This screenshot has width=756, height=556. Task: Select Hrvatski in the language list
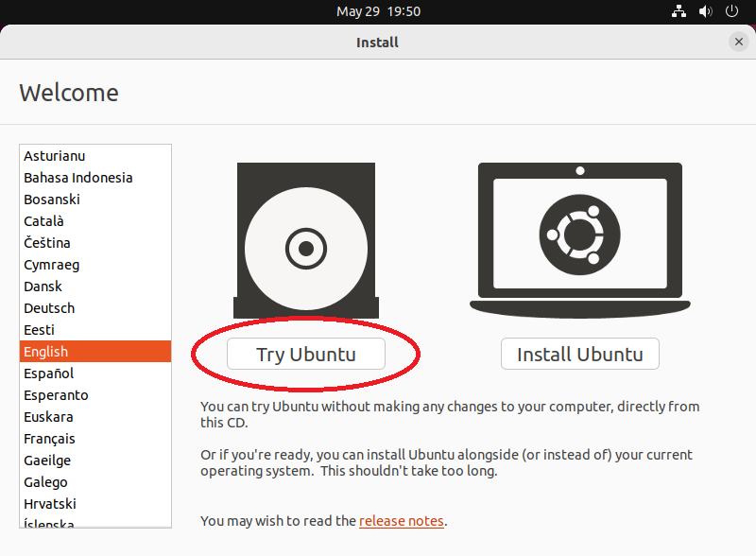point(95,503)
